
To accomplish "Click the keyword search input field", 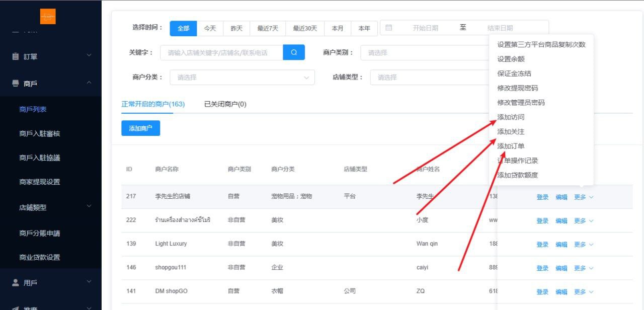I will click(x=221, y=53).
